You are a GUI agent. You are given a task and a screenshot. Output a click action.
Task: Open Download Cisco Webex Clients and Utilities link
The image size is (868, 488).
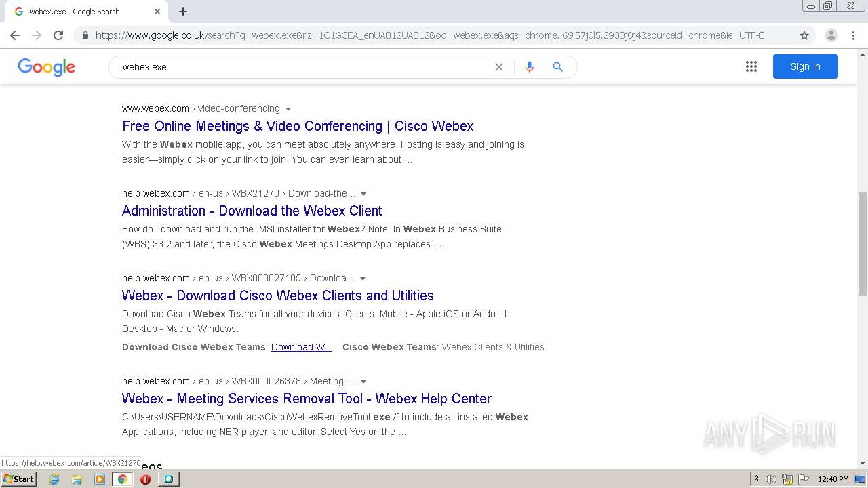(278, 296)
